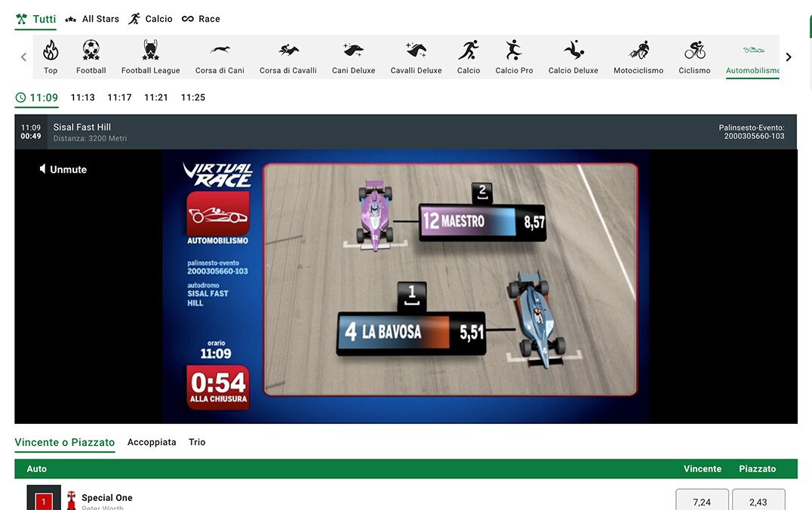Open the Top category flame icon
The height and width of the screenshot is (510, 812).
[x=51, y=51]
